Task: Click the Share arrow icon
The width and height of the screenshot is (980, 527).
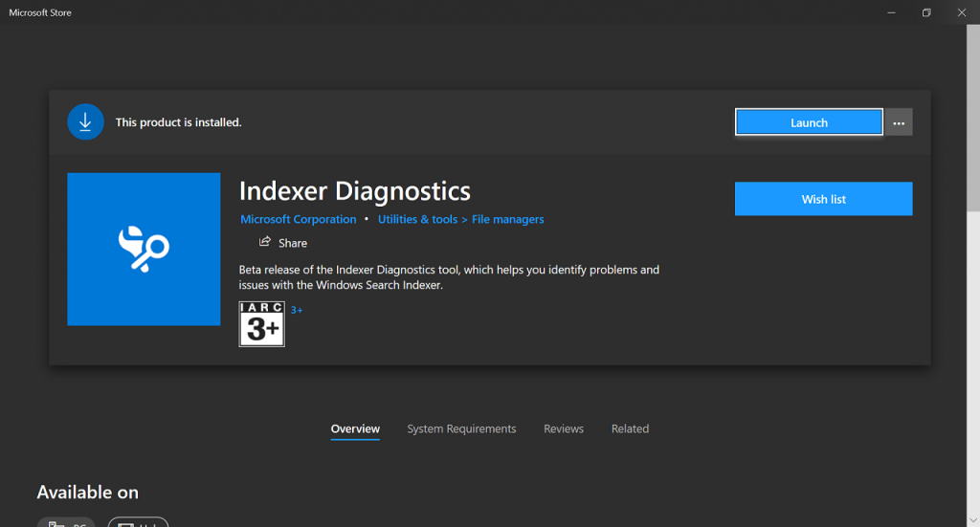Action: [x=265, y=242]
